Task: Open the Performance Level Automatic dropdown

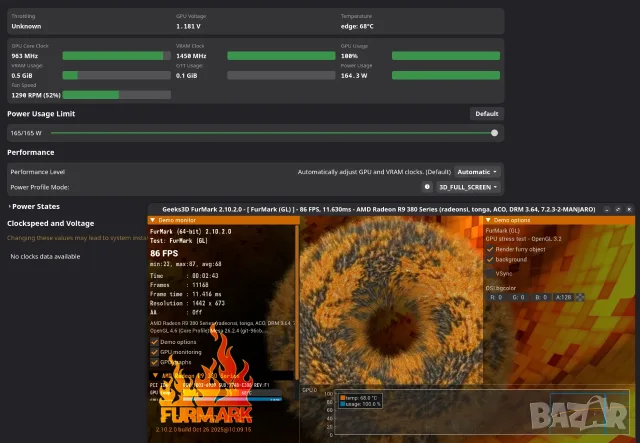Action: (477, 172)
